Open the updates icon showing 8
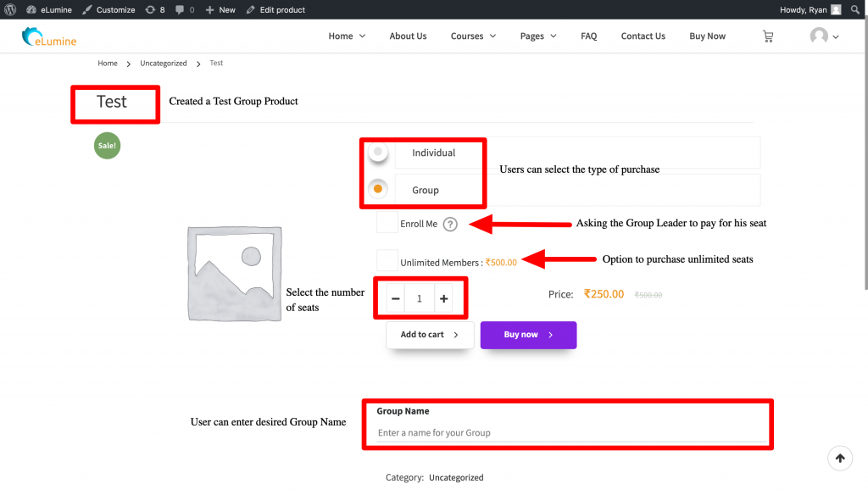Image resolution: width=868 pixels, height=495 pixels. point(154,9)
